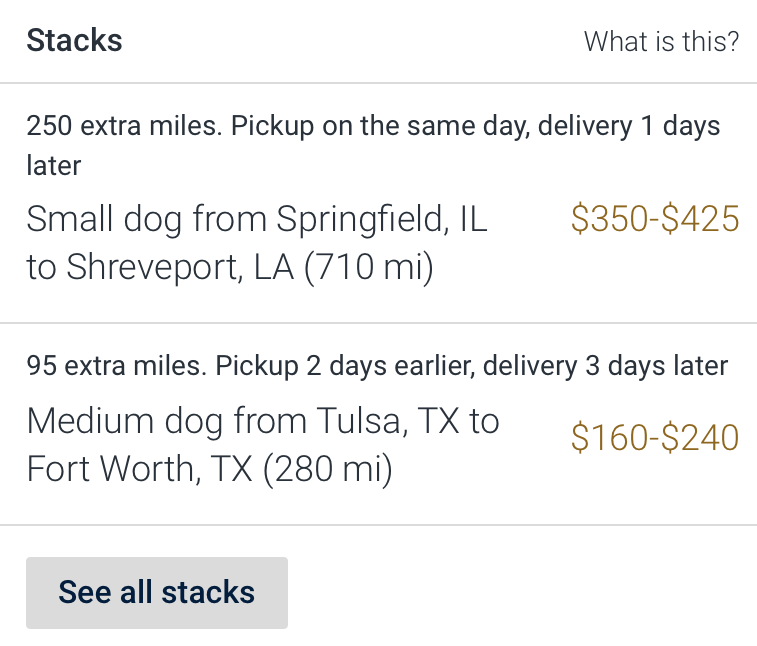Click the "What is this?" help link
Viewport: 757px width, 646px height.
click(661, 41)
